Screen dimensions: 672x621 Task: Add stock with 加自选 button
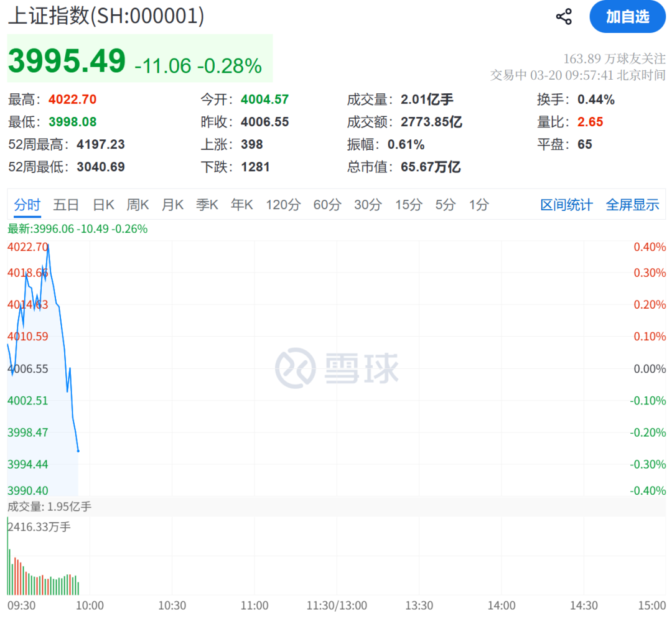tap(627, 17)
